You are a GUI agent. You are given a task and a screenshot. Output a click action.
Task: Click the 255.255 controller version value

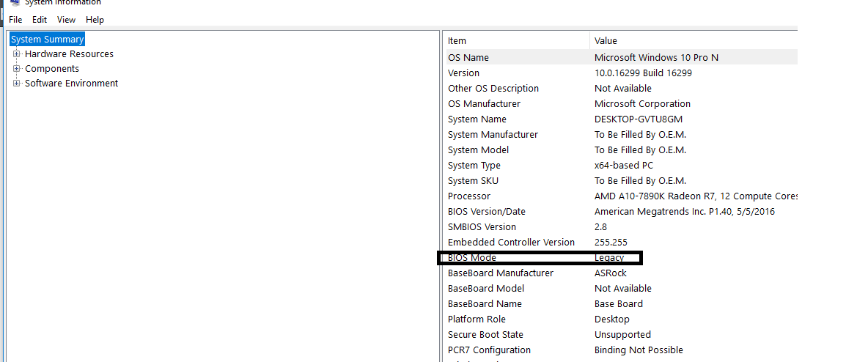click(x=611, y=243)
